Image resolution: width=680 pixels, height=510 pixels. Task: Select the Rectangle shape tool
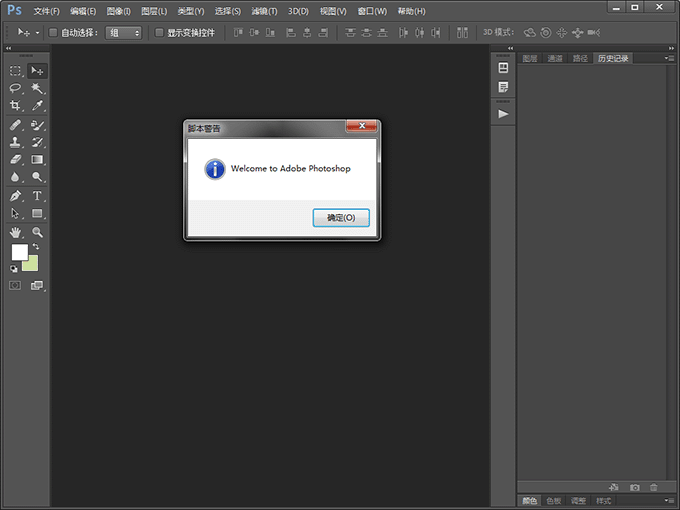point(37,213)
